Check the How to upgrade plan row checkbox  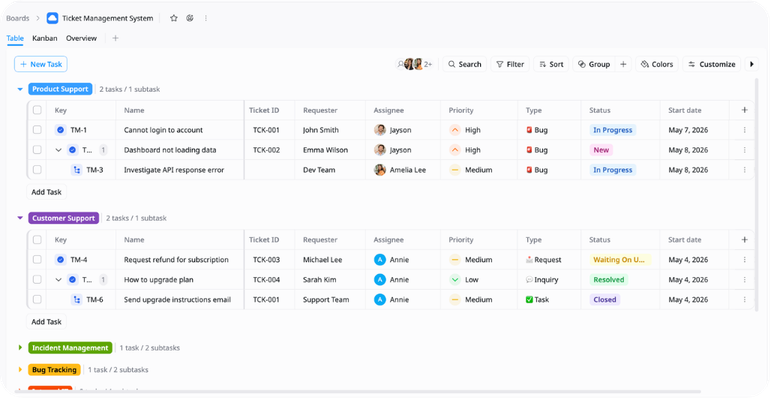37,279
